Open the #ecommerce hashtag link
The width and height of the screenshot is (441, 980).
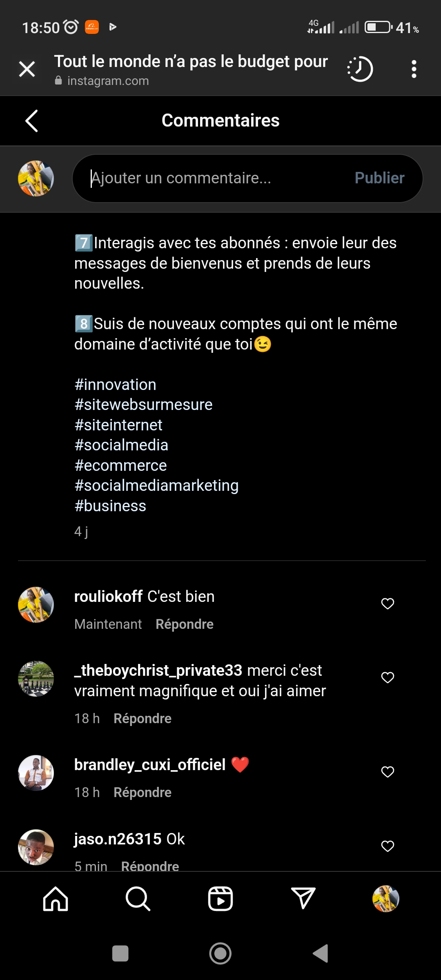[x=121, y=465]
